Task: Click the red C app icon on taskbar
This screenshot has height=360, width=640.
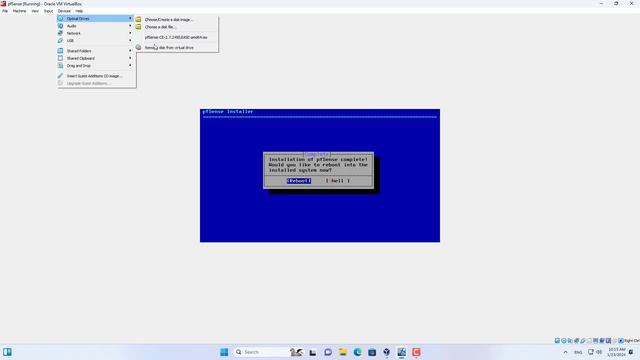Action: coord(416,352)
